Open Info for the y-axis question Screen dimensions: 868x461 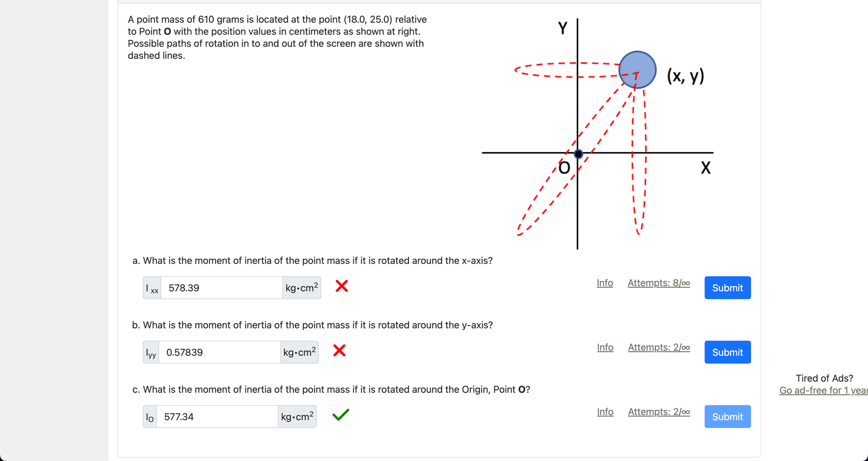[605, 348]
